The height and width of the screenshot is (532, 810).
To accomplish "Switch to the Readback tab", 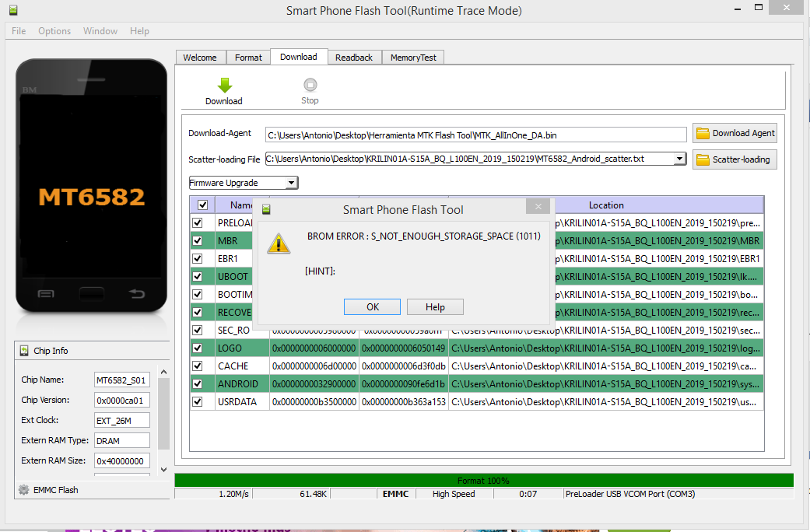I will point(354,58).
